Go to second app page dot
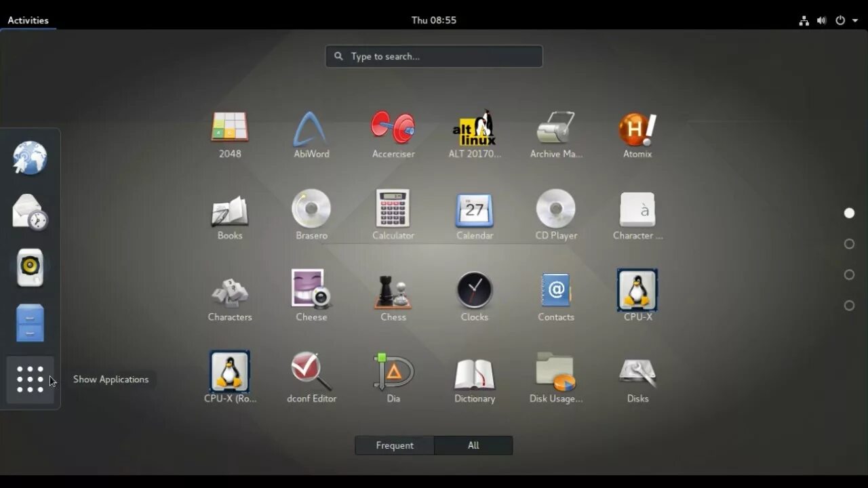 849,244
